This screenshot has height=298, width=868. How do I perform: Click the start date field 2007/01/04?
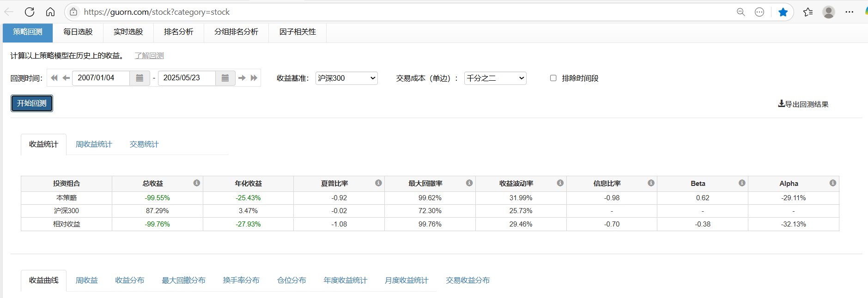[101, 78]
